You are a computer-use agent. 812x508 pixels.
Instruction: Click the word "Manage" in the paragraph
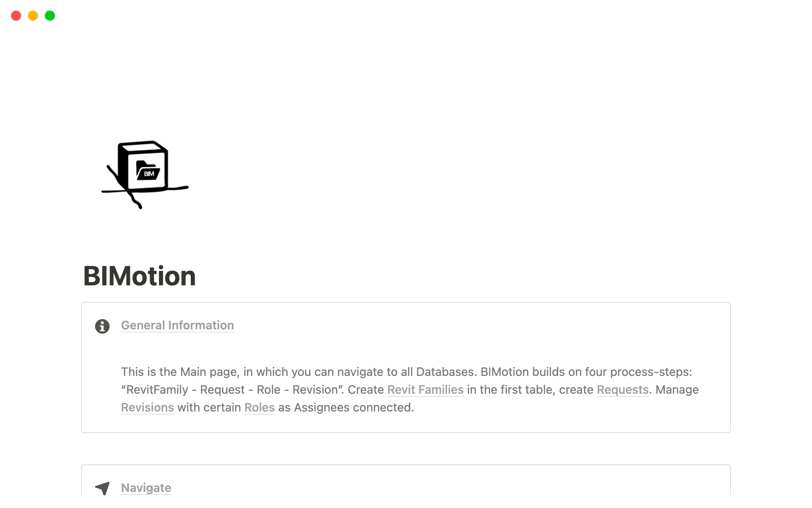(677, 389)
